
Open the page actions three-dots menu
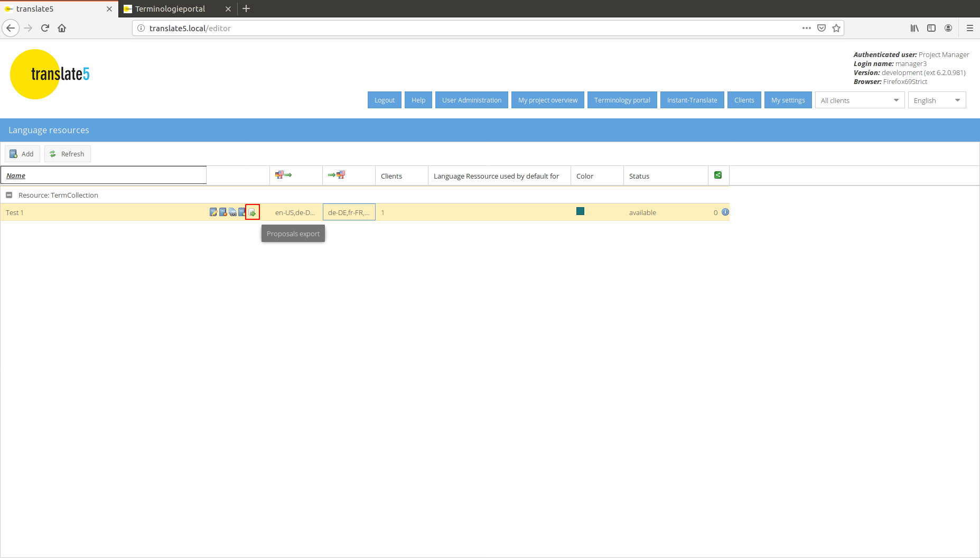click(807, 28)
